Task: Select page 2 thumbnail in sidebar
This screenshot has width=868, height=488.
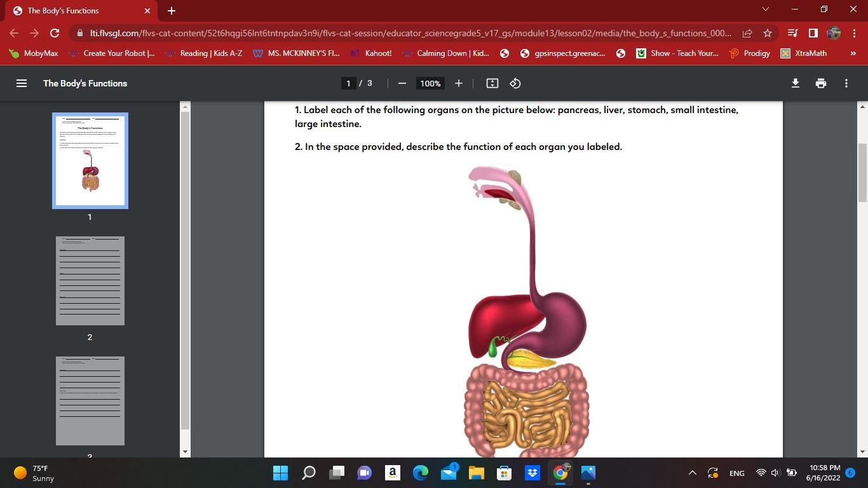Action: pos(90,281)
